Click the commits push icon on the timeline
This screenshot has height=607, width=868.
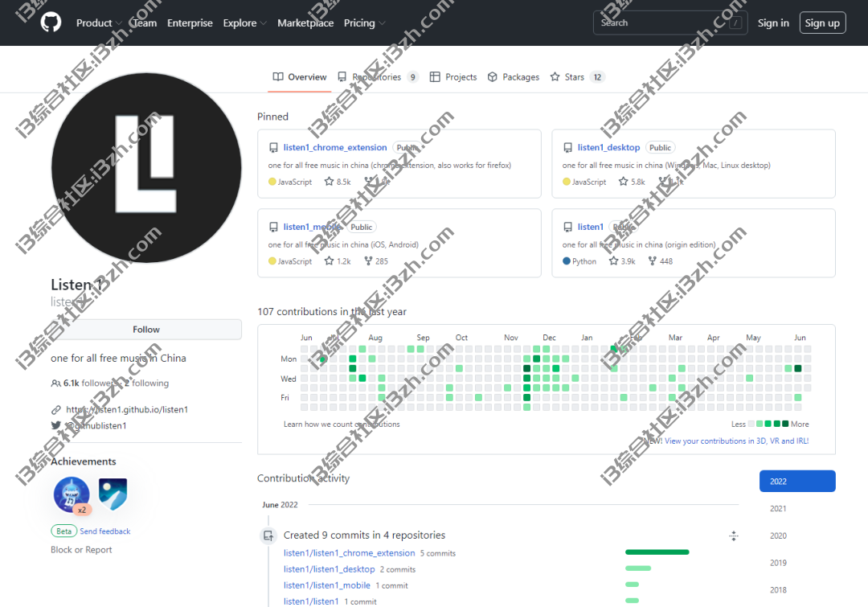(x=268, y=535)
